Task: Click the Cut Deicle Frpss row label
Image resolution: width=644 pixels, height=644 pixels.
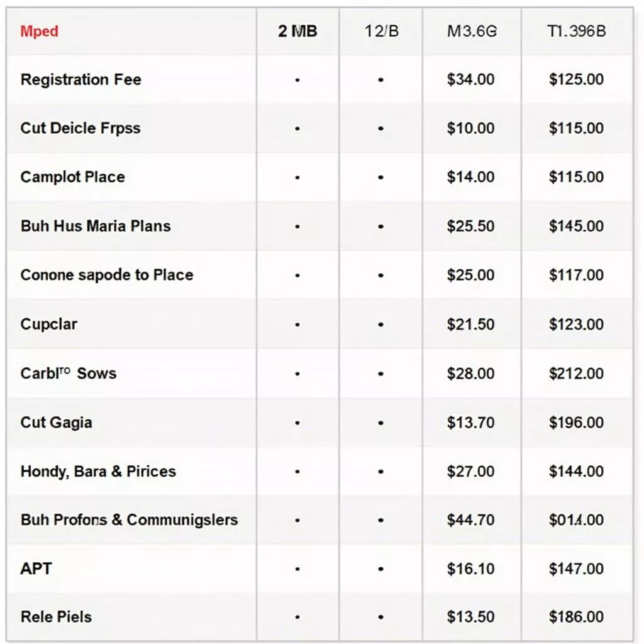Action: point(80,128)
